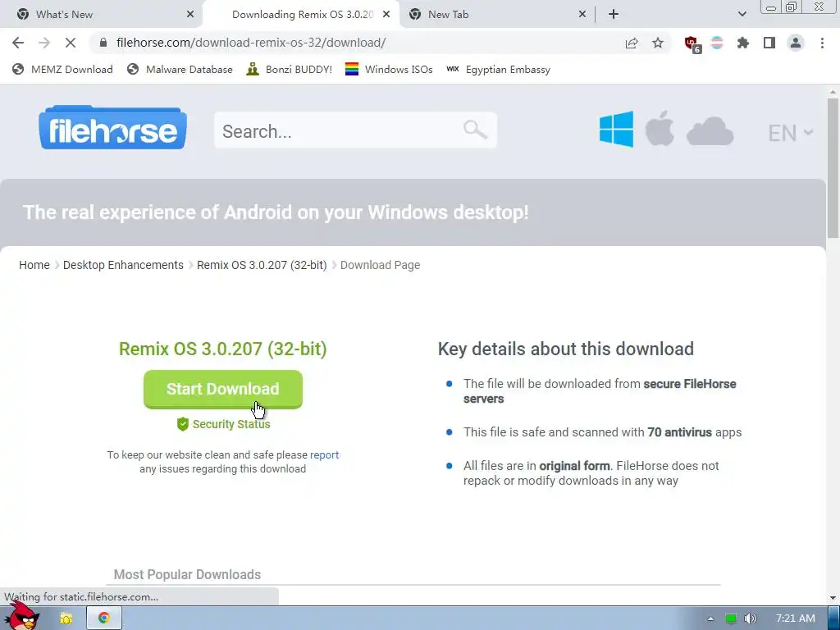This screenshot has width=840, height=630.
Task: Click the report link
Action: pos(324,454)
